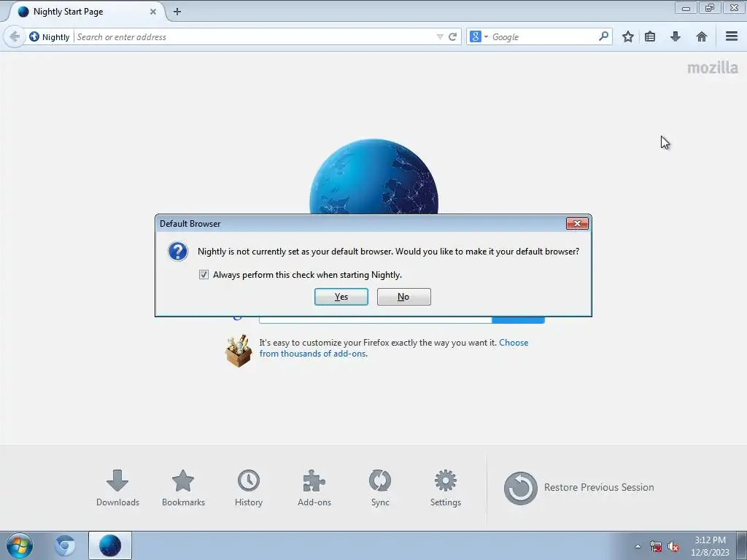Image resolution: width=747 pixels, height=560 pixels.
Task: Click the muted volume tray icon
Action: tap(673, 546)
